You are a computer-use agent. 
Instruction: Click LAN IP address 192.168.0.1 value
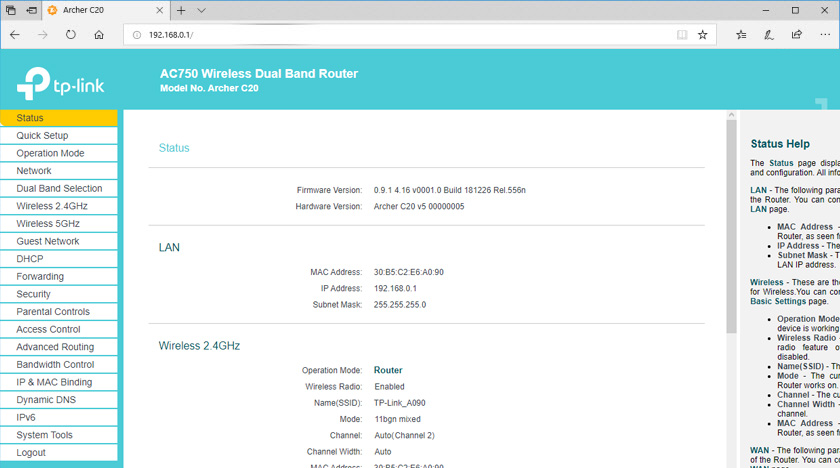[x=395, y=289]
